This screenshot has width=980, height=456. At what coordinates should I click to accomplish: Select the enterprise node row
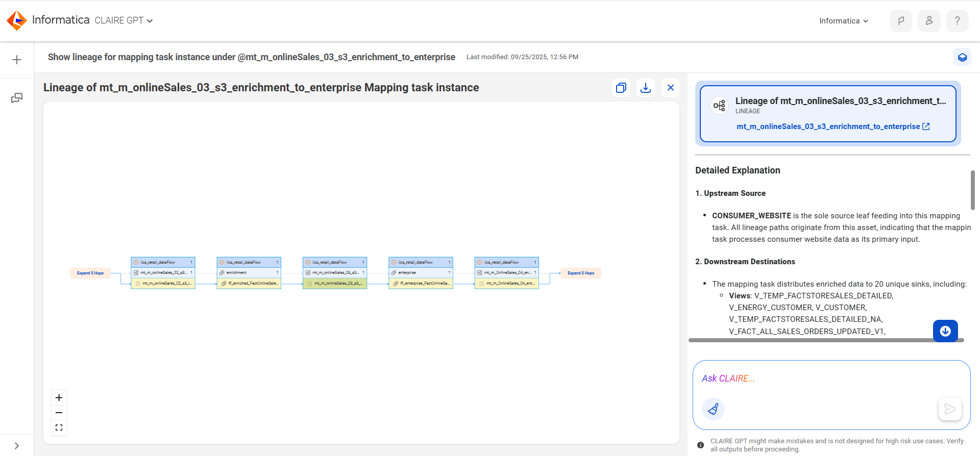point(421,273)
